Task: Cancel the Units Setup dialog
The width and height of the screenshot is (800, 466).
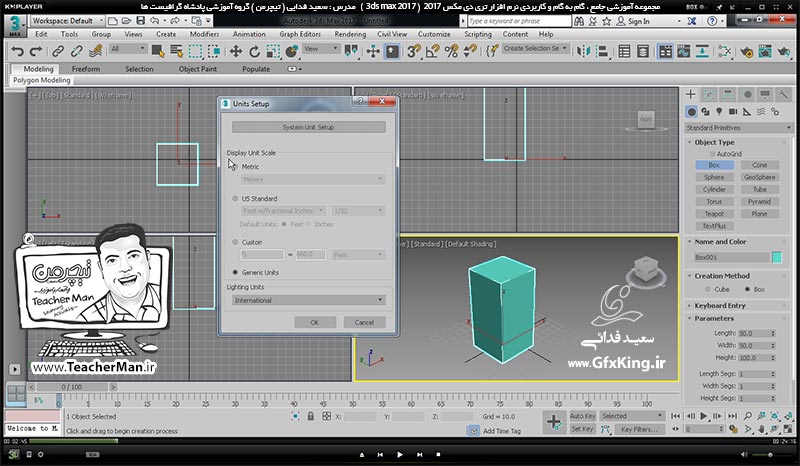Action: coord(364,323)
